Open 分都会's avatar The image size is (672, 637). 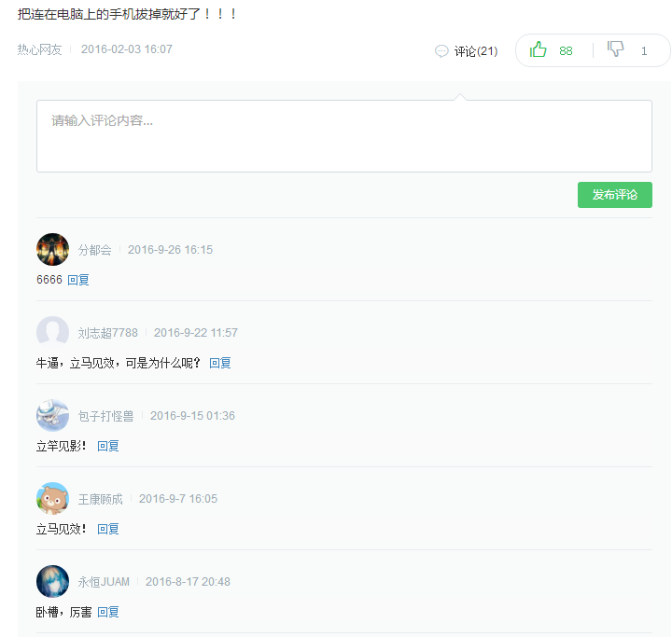coord(52,249)
